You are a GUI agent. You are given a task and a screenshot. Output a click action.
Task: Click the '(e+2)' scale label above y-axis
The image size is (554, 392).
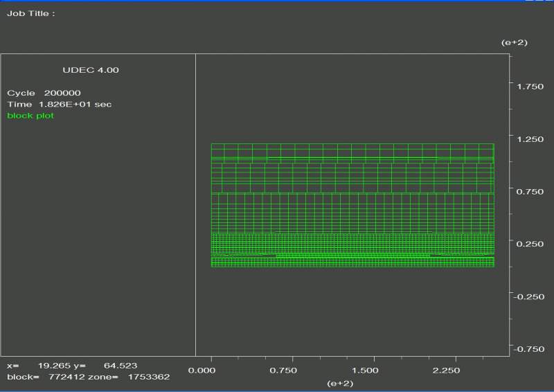[515, 42]
